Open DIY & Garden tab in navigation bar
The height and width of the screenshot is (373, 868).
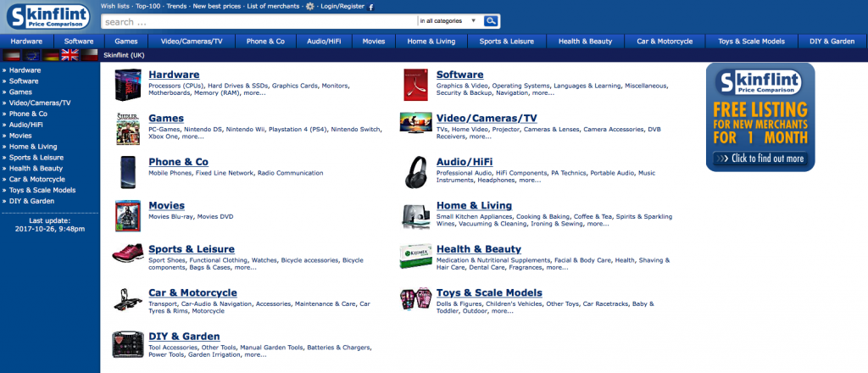832,42
